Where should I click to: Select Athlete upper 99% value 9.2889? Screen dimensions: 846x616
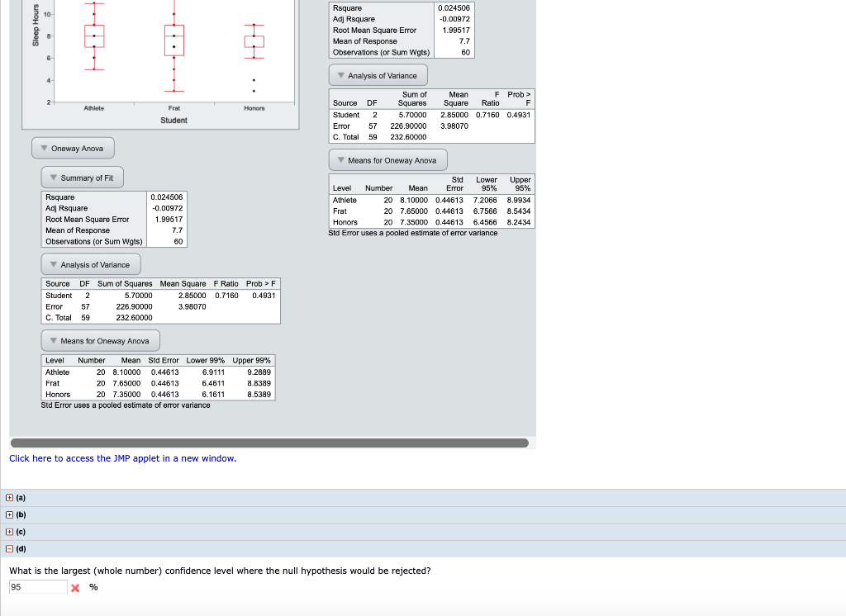pos(259,372)
